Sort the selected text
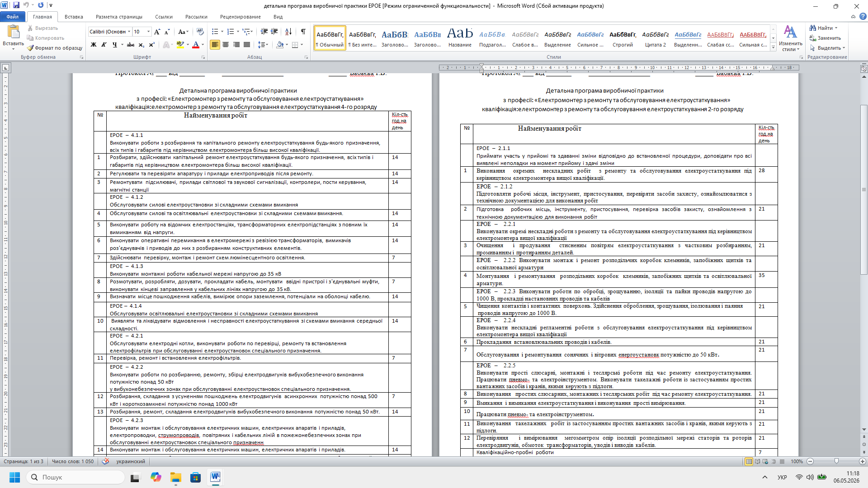The height and width of the screenshot is (488, 868). click(288, 32)
